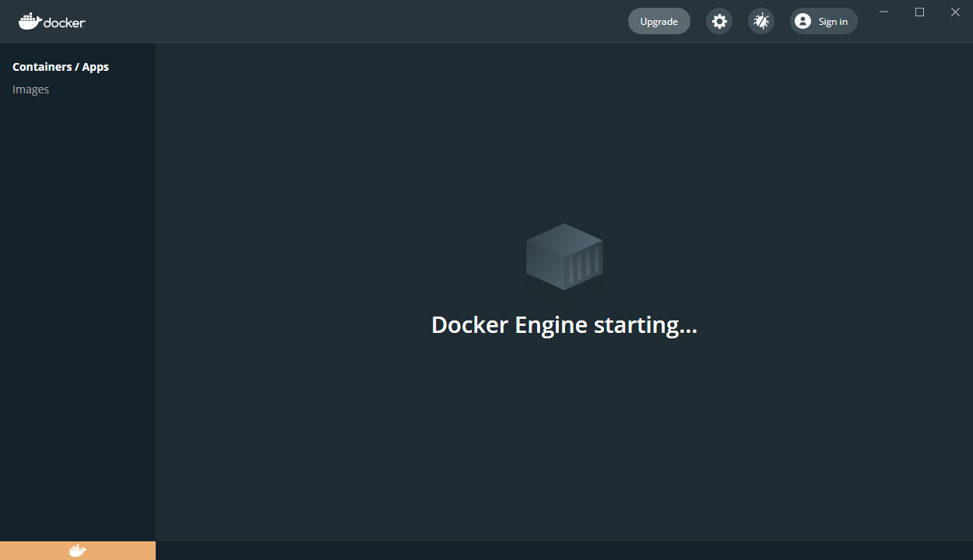Click the whale status icon in orange bar

(x=78, y=551)
